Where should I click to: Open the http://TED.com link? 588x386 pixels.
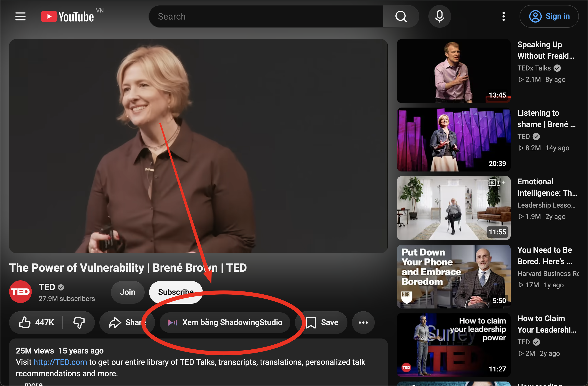60,362
